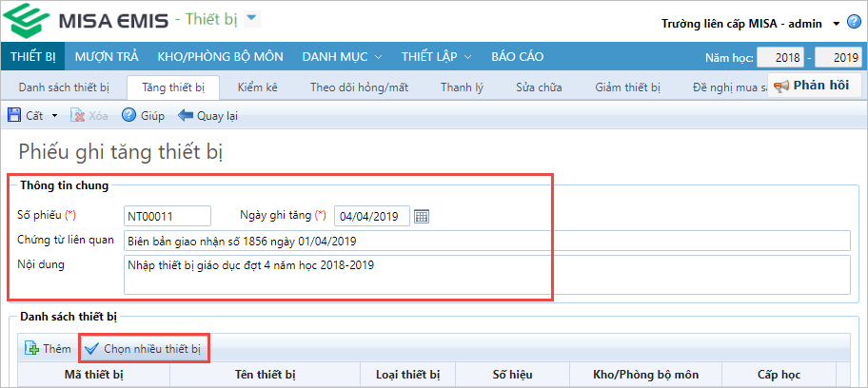Open the admin account dropdown arrow

pyautogui.click(x=837, y=24)
